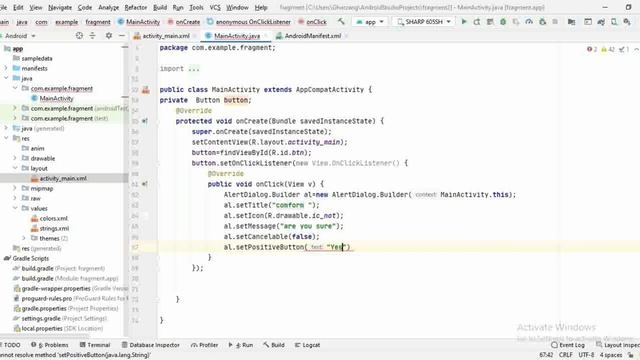Click the yellow warnings indicator showing 42
The height and width of the screenshot is (360, 640).
coord(608,49)
